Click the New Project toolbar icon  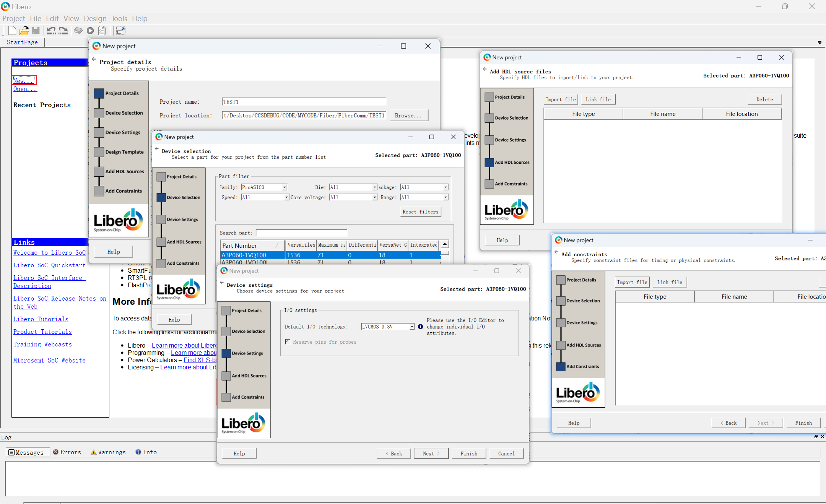(12, 31)
